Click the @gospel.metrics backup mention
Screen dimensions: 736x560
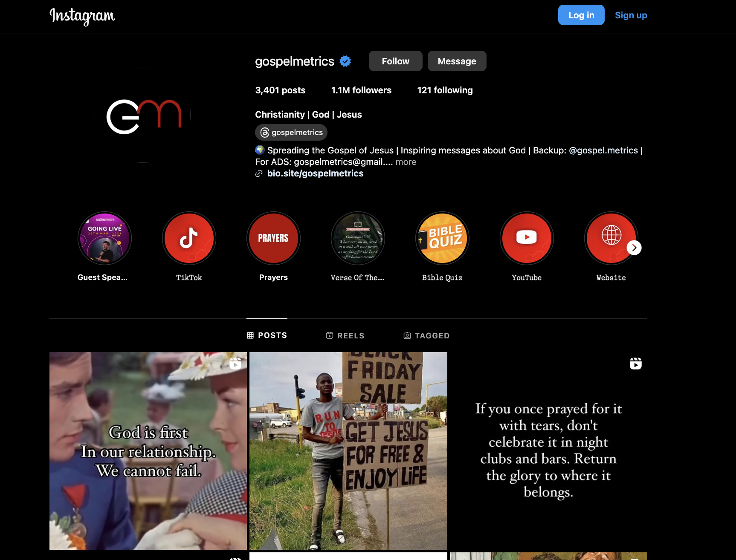(603, 150)
